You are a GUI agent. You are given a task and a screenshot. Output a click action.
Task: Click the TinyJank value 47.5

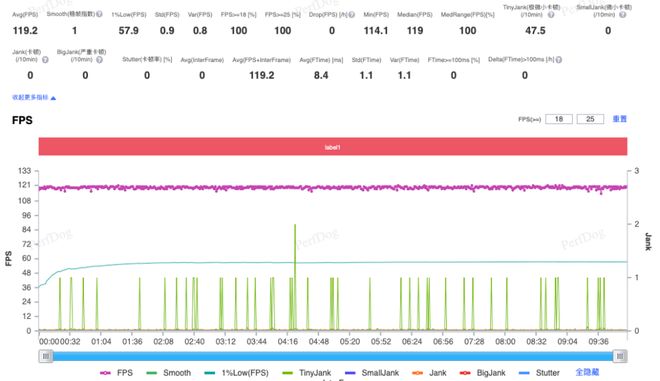click(x=535, y=31)
